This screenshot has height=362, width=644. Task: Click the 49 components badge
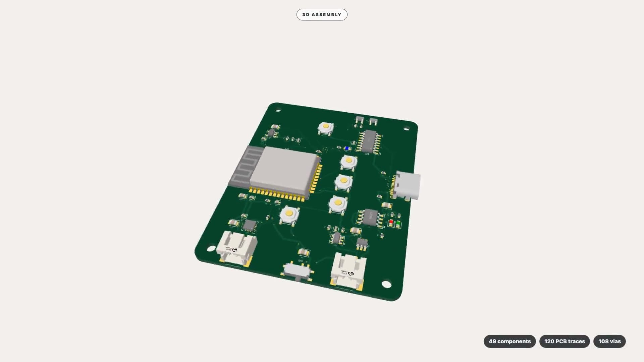509,341
